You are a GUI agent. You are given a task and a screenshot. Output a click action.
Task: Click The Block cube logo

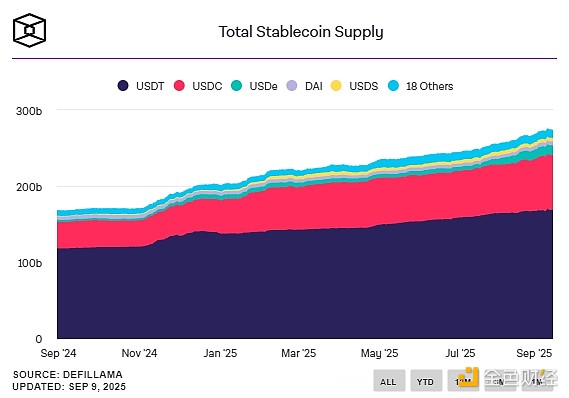pos(29,30)
